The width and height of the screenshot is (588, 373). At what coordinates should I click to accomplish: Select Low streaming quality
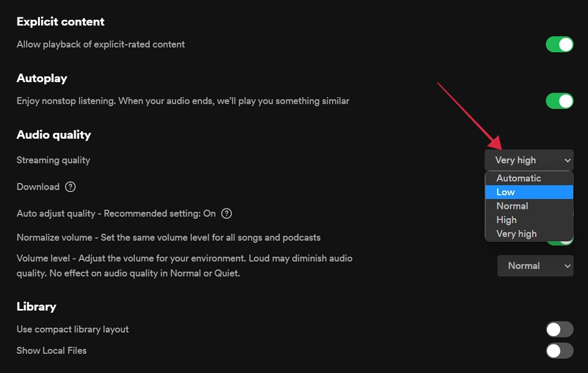pyautogui.click(x=529, y=192)
